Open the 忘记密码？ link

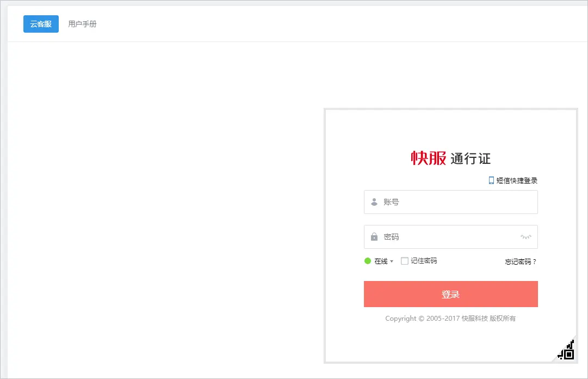521,262
